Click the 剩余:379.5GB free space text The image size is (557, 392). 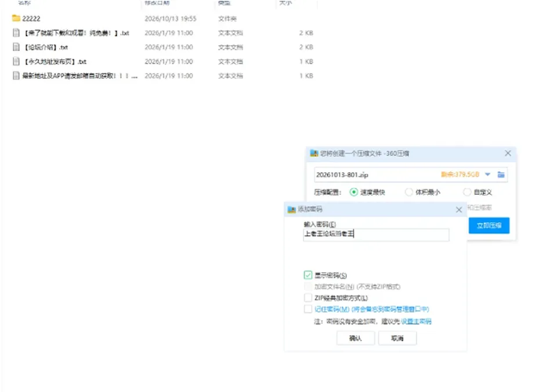click(460, 175)
